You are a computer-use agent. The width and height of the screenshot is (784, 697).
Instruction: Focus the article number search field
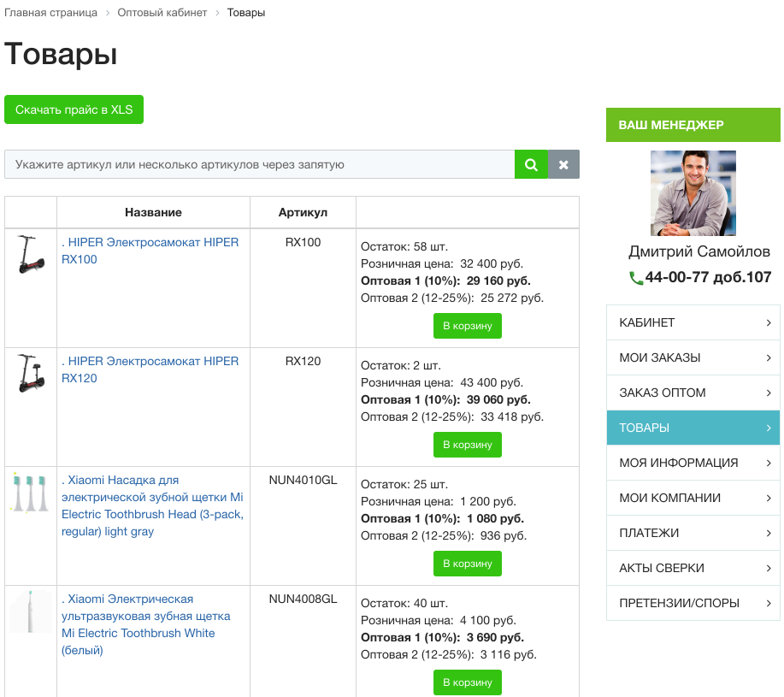[260, 164]
